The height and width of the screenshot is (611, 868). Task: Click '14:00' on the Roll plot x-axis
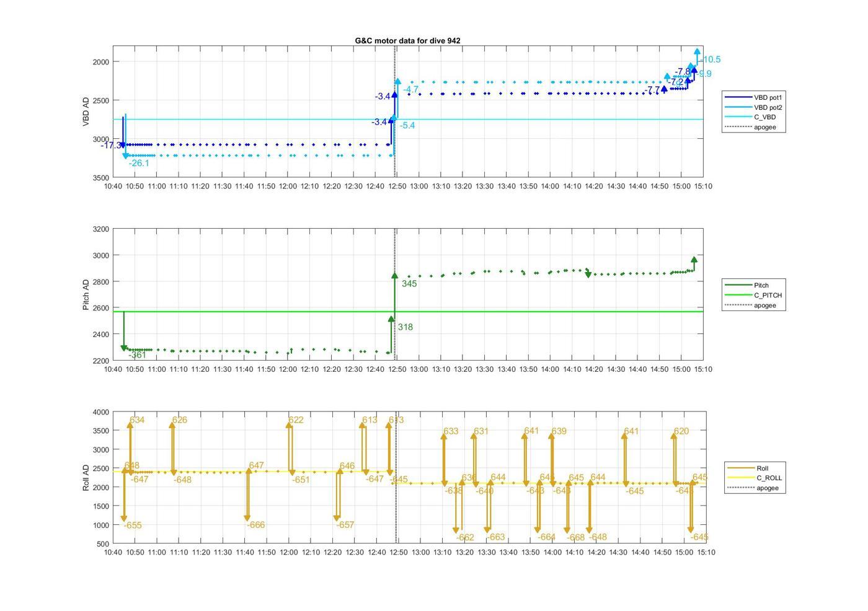553,552
